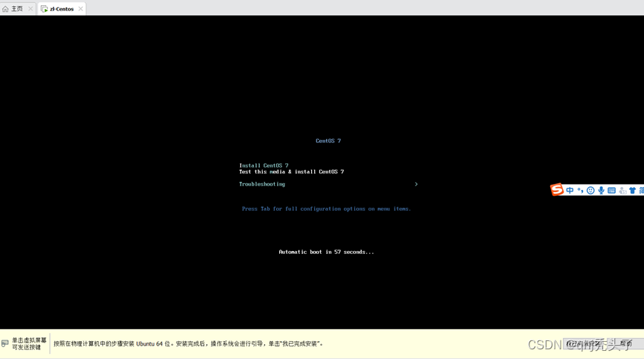The width and height of the screenshot is (644, 359).
Task: Click the 'Press Tab for full configuration' hint
Action: click(x=326, y=209)
